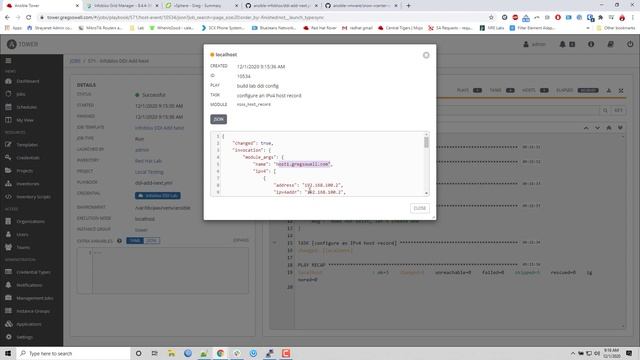Open the documentation book icon
Screen dimensions: 640x360
point(611,44)
